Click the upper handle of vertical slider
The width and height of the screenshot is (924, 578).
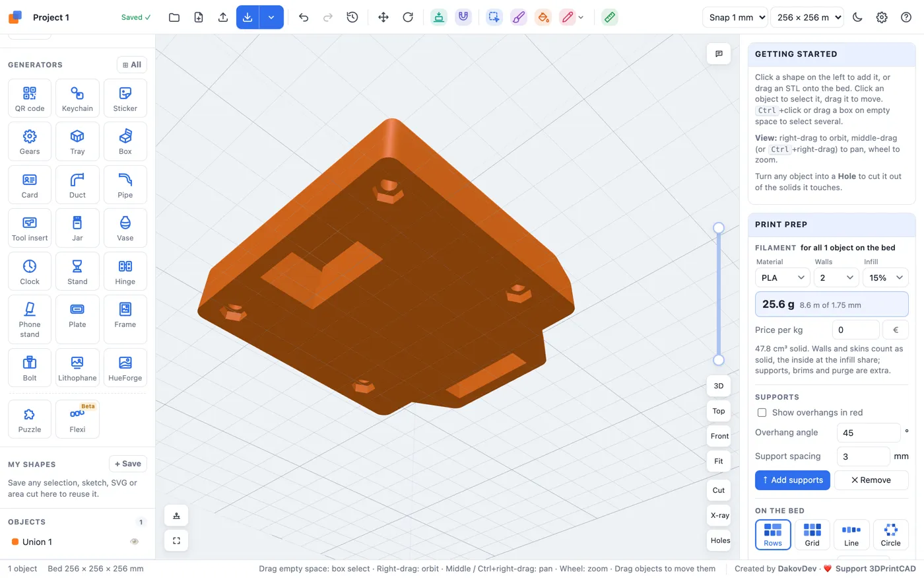click(x=719, y=228)
